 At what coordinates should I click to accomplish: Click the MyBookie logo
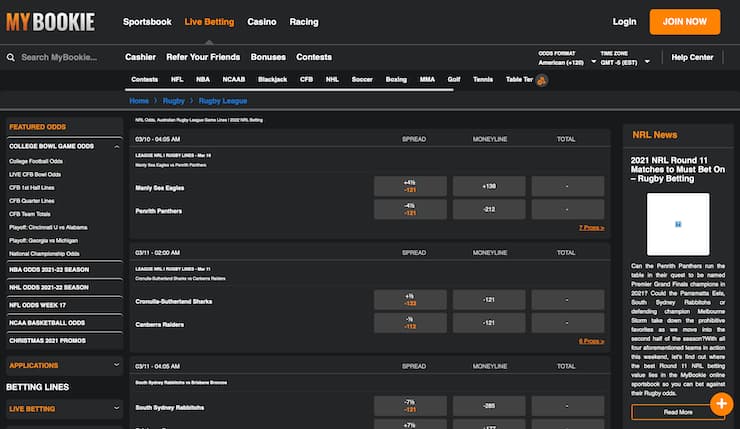[50, 21]
